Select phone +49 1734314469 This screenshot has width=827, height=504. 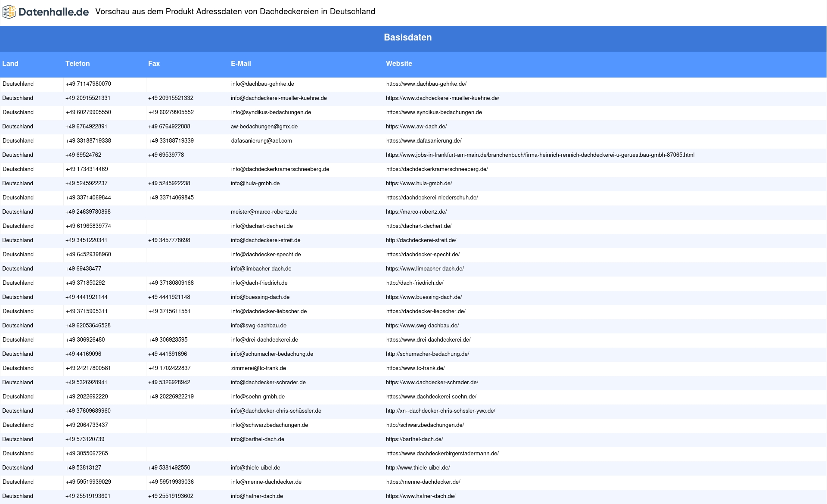[x=87, y=169]
